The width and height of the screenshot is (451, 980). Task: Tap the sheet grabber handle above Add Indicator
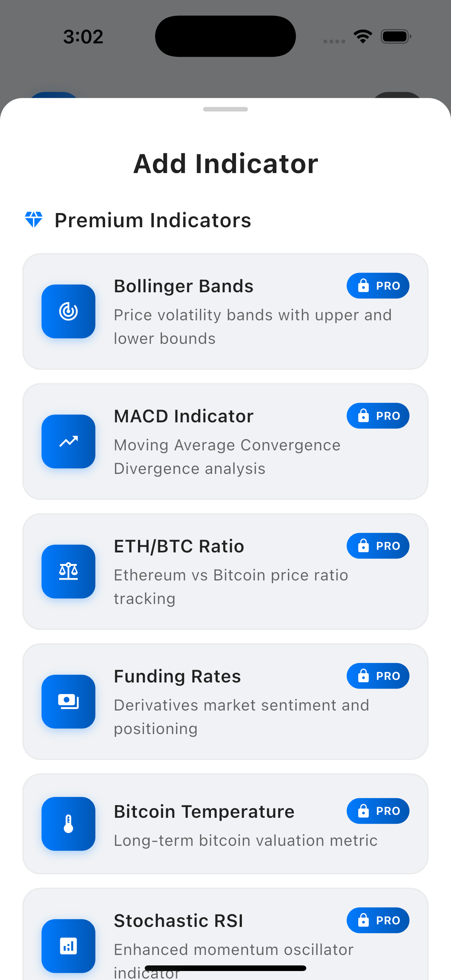(225, 109)
